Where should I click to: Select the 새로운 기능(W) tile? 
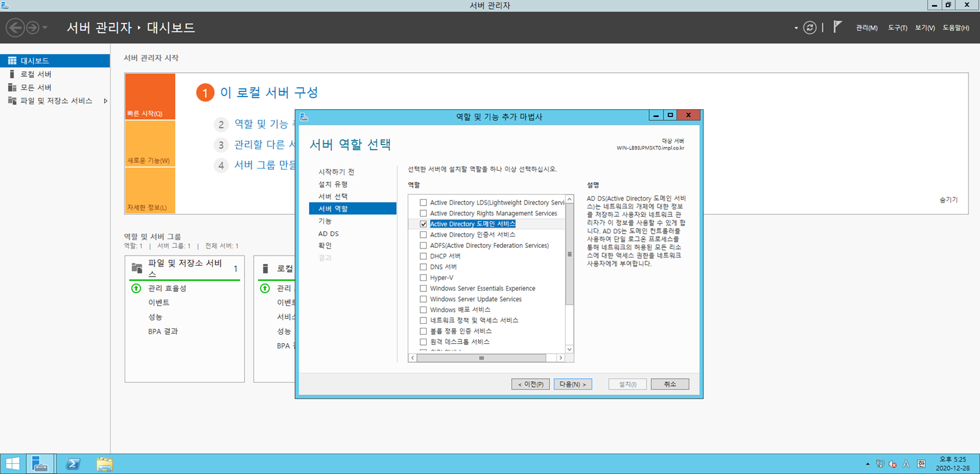click(149, 144)
